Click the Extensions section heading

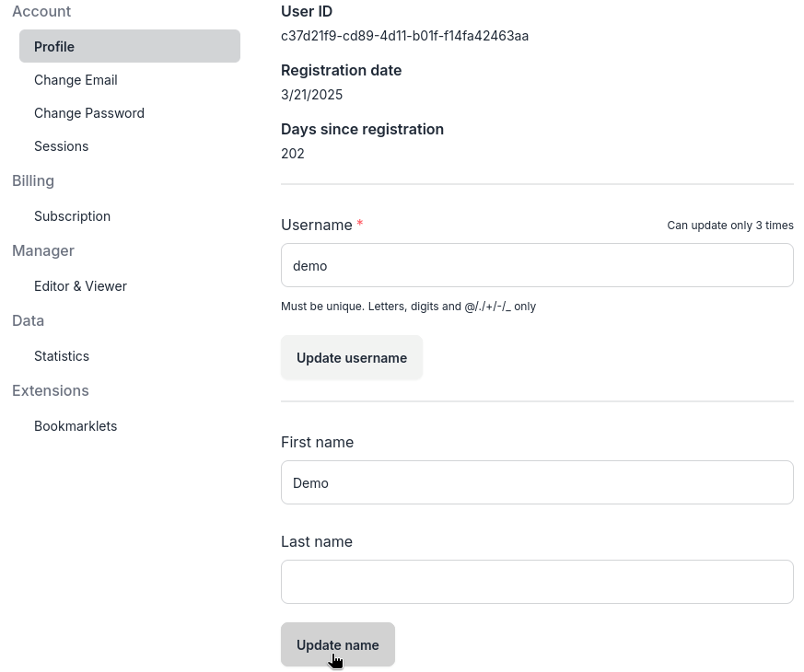point(51,391)
